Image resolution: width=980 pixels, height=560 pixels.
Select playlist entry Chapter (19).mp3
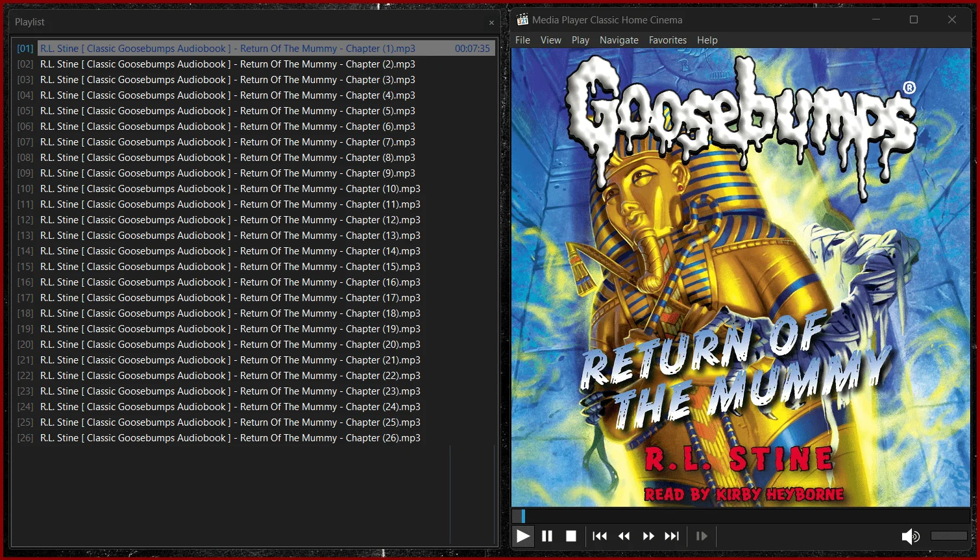point(256,329)
